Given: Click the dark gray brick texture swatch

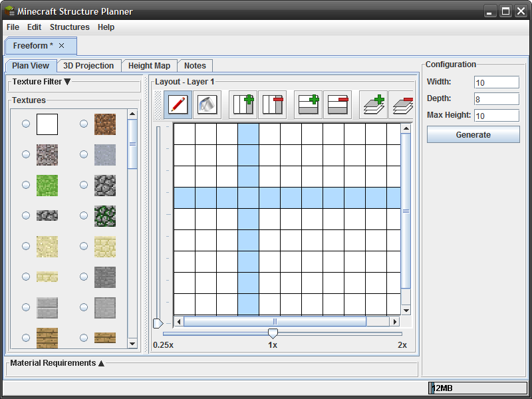Looking at the screenshot, I should point(105,277).
